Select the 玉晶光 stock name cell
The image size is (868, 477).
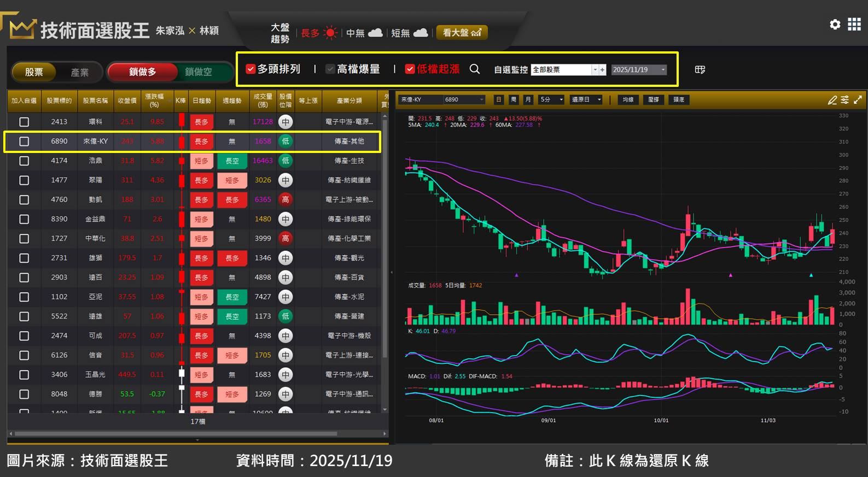point(95,375)
